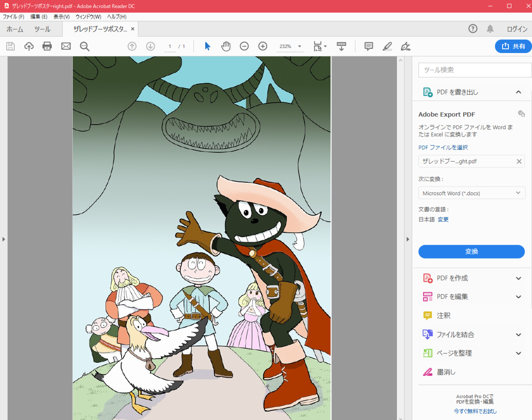Open the Microsoft Word (*.docx) format dropdown
This screenshot has height=420, width=532.
(472, 193)
